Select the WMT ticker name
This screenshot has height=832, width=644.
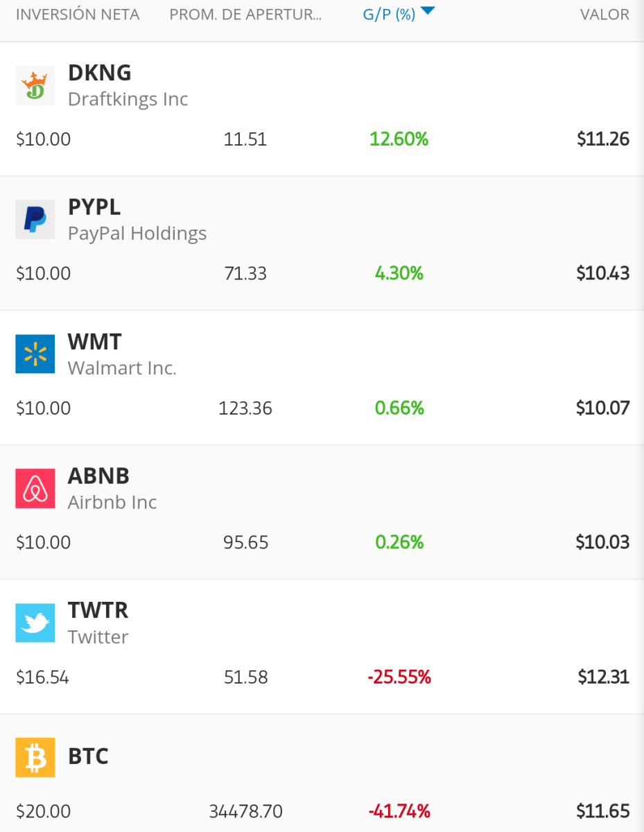pyautogui.click(x=95, y=342)
